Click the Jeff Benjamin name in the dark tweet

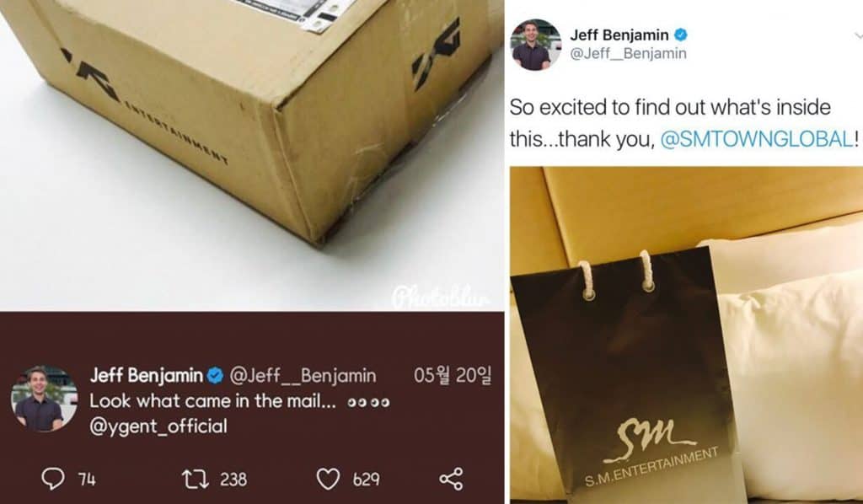click(x=147, y=376)
